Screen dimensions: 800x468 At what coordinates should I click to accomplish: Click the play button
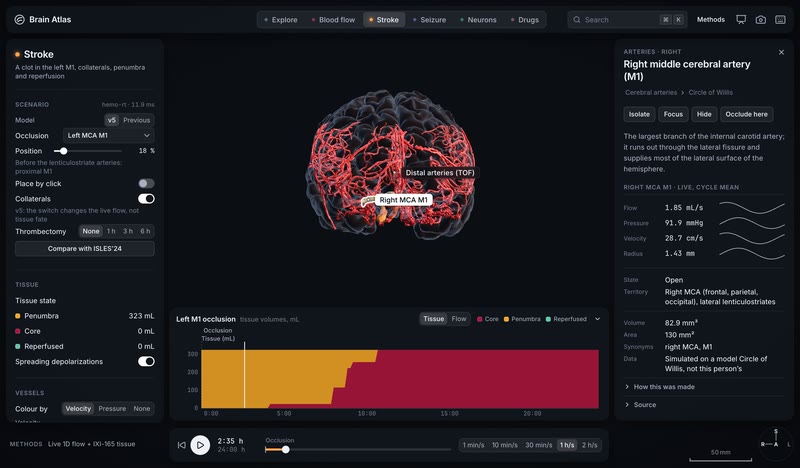click(200, 445)
